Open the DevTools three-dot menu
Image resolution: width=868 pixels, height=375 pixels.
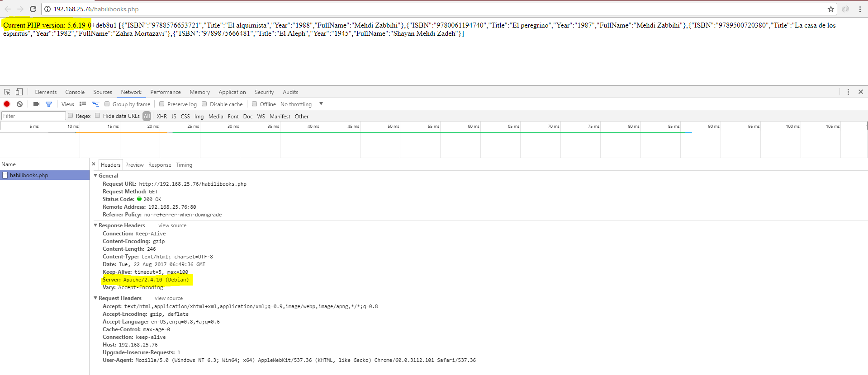(848, 92)
